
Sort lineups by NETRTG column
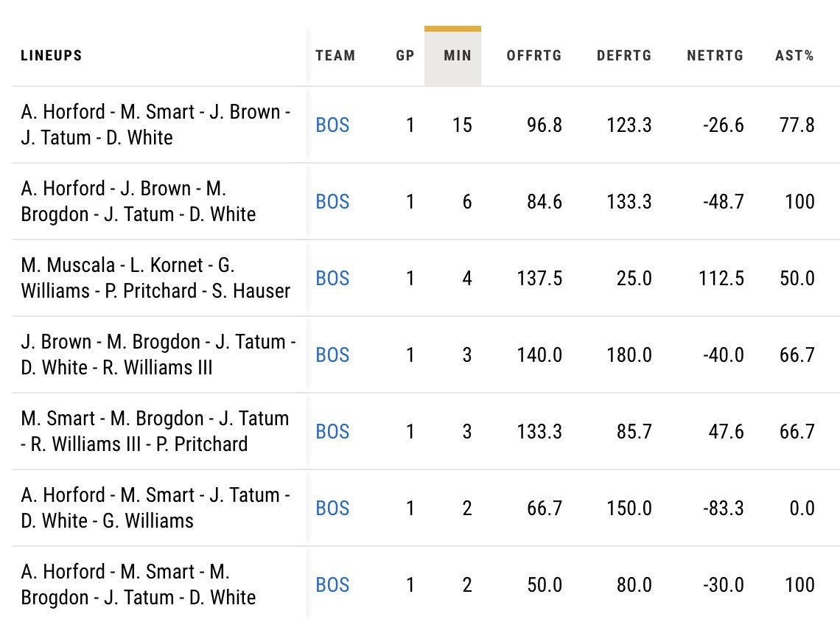click(x=715, y=55)
